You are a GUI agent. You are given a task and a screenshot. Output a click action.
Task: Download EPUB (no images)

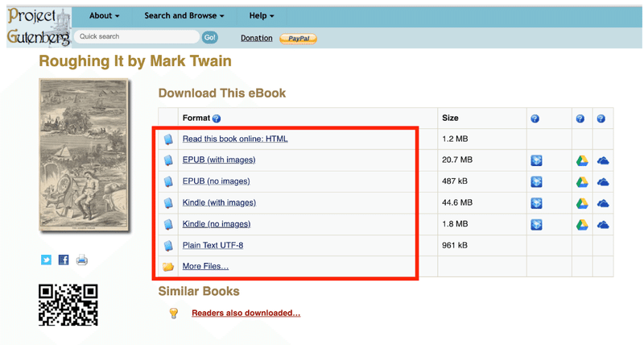coord(216,181)
